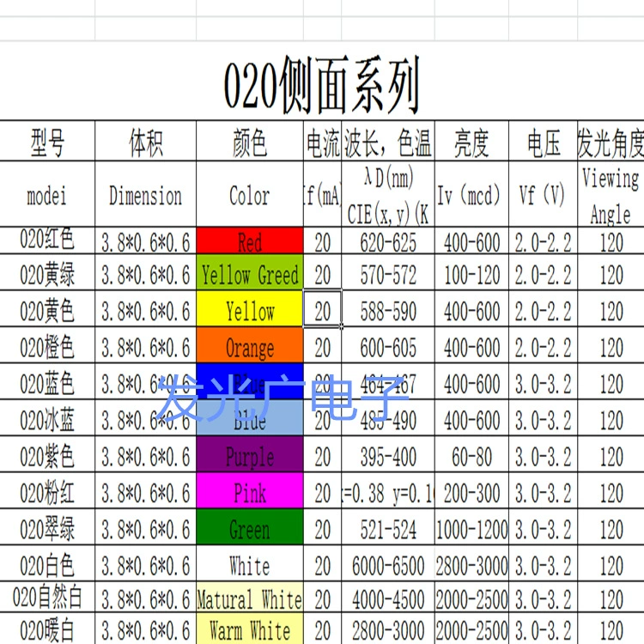Image resolution: width=644 pixels, height=644 pixels.
Task: Select the 020红色 model cell
Action: point(47,240)
